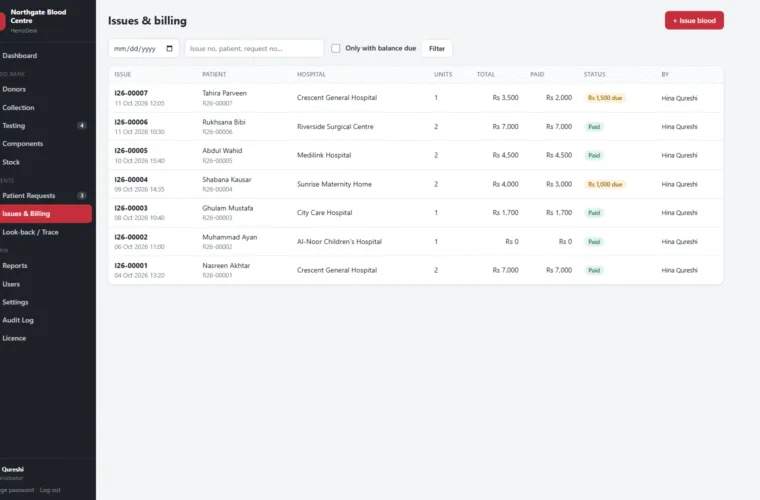This screenshot has width=760, height=500.
Task: Click Al-Noor Children's Hospital cell
Action: coord(339,241)
